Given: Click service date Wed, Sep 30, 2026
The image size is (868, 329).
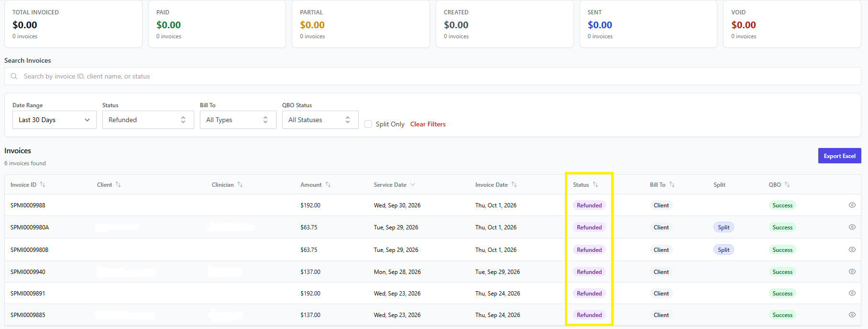Looking at the screenshot, I should [x=397, y=205].
